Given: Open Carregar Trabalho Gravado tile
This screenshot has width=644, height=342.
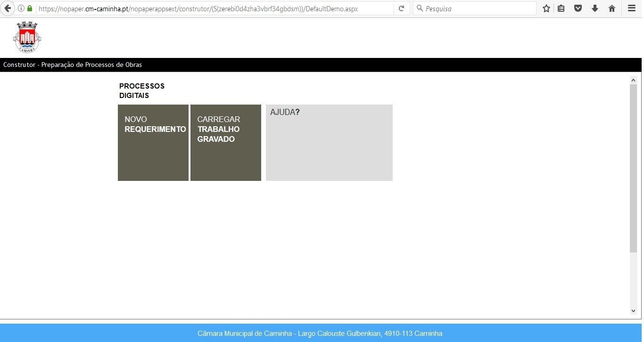Looking at the screenshot, I should tap(226, 143).
